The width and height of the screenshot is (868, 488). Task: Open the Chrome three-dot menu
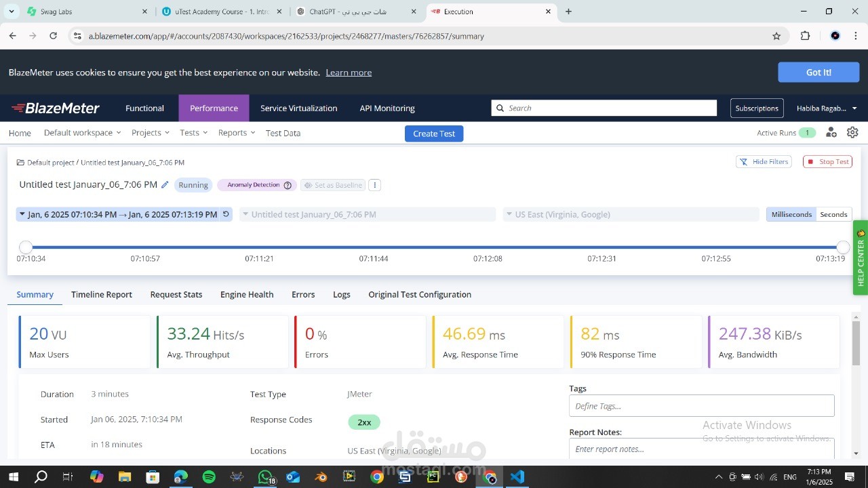855,36
